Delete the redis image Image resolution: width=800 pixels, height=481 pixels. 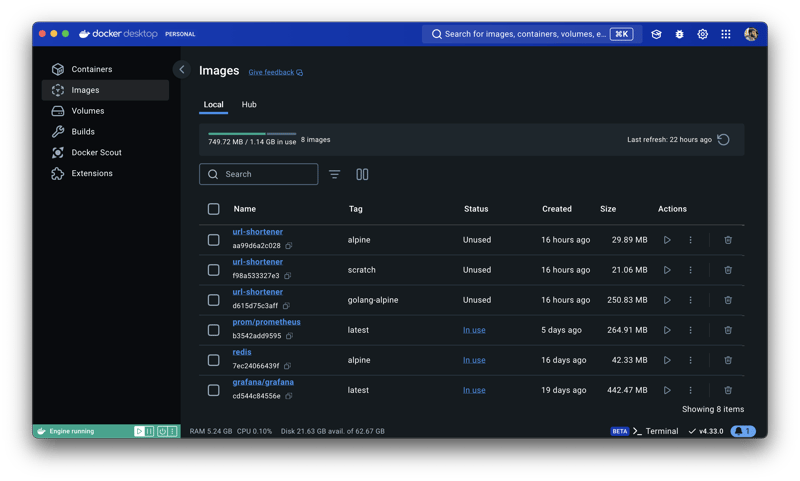pos(728,360)
